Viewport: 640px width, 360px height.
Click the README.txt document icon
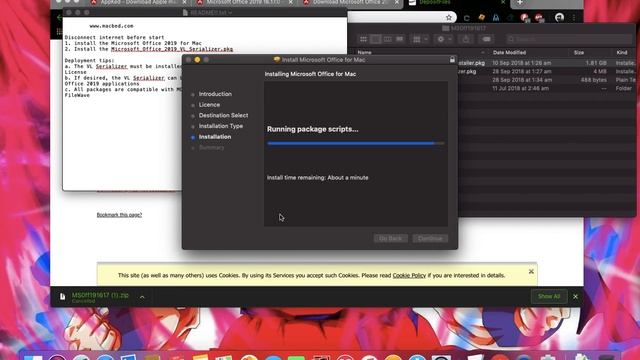coord(185,13)
